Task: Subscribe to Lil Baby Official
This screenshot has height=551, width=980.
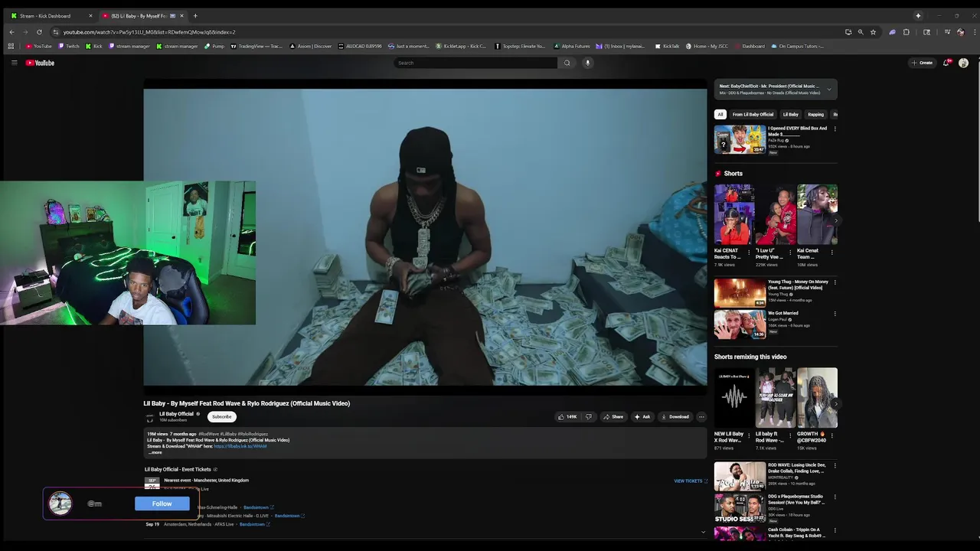Action: [222, 417]
